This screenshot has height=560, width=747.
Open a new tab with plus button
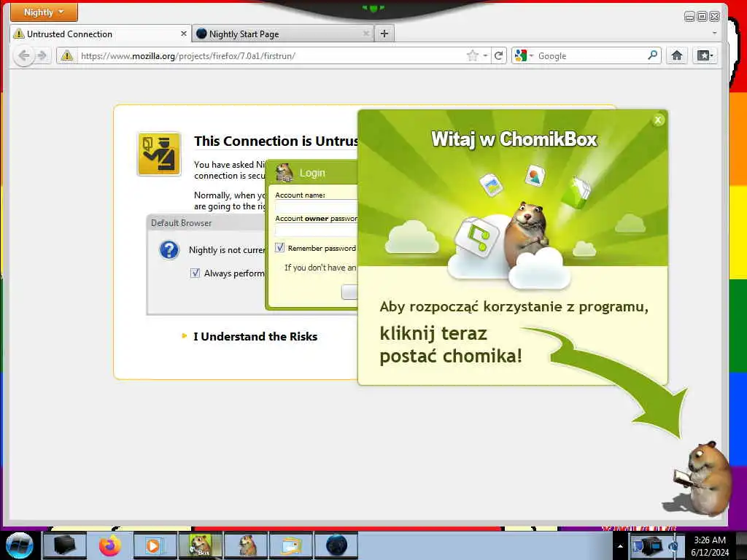click(384, 34)
